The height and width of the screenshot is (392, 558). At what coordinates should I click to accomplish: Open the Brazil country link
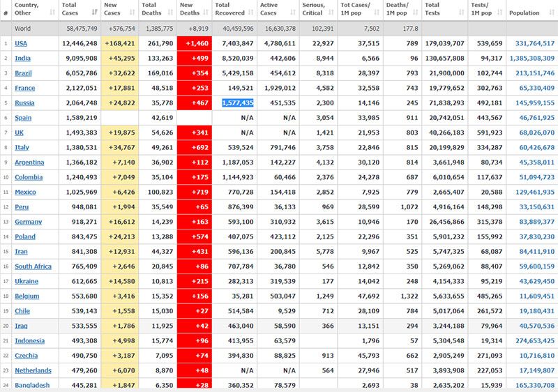click(x=23, y=73)
